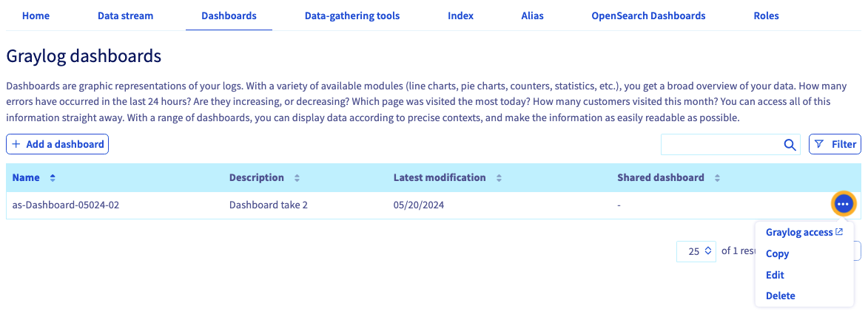Go to the OpenSearch Dashboards tab
This screenshot has width=868, height=314.
point(648,16)
